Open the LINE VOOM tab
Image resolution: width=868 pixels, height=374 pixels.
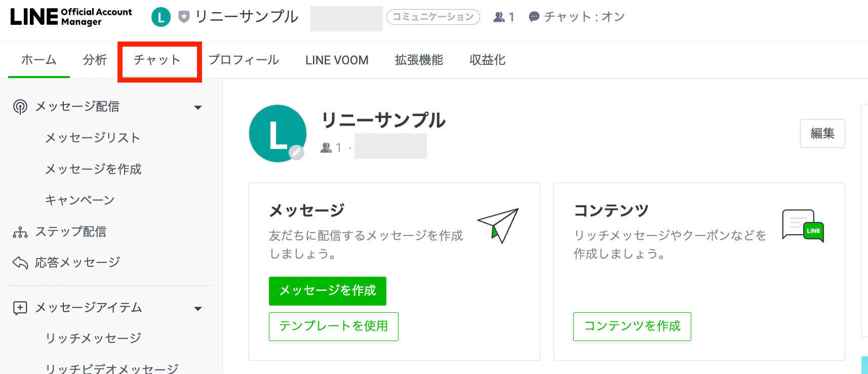(337, 60)
